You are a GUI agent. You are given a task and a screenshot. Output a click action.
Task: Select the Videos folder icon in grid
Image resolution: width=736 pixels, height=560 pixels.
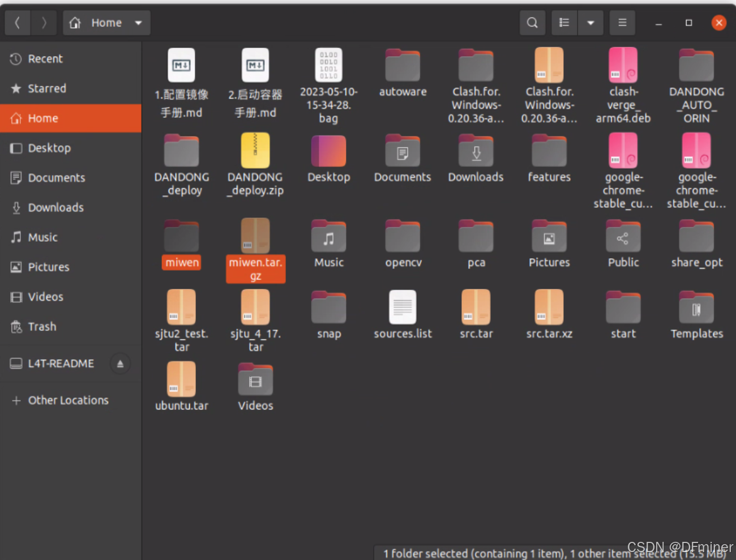(255, 387)
